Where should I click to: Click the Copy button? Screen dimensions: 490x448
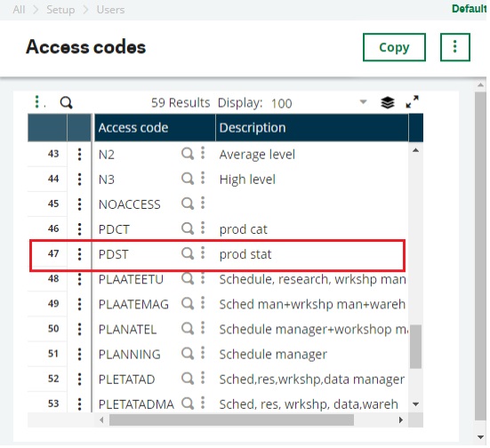(x=394, y=47)
